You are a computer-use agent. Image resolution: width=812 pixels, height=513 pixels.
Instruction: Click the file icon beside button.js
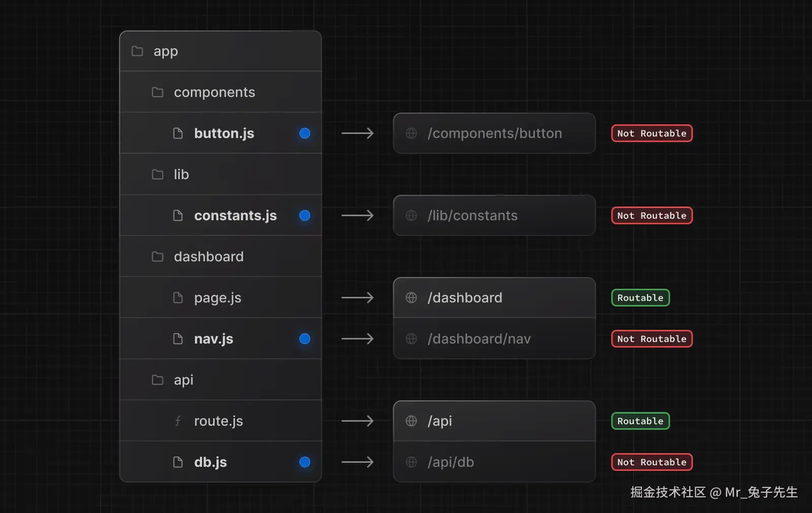[178, 133]
